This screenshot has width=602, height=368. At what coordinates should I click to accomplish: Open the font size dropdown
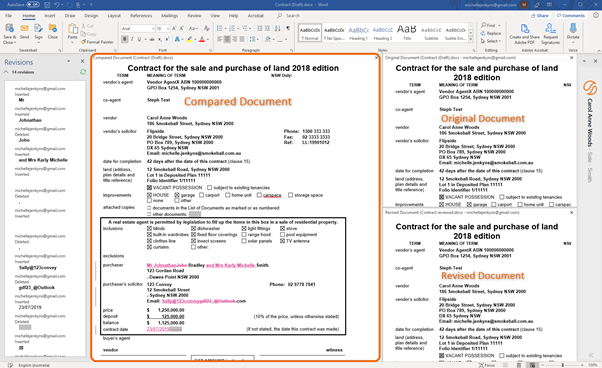168,28
